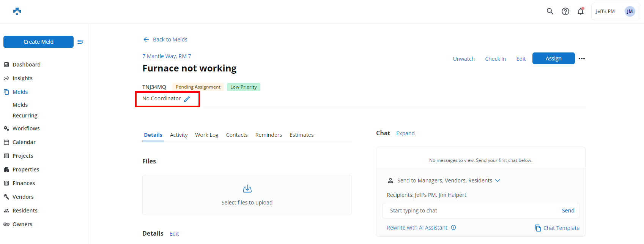
Task: Click the upload icon in Files
Action: tap(247, 189)
